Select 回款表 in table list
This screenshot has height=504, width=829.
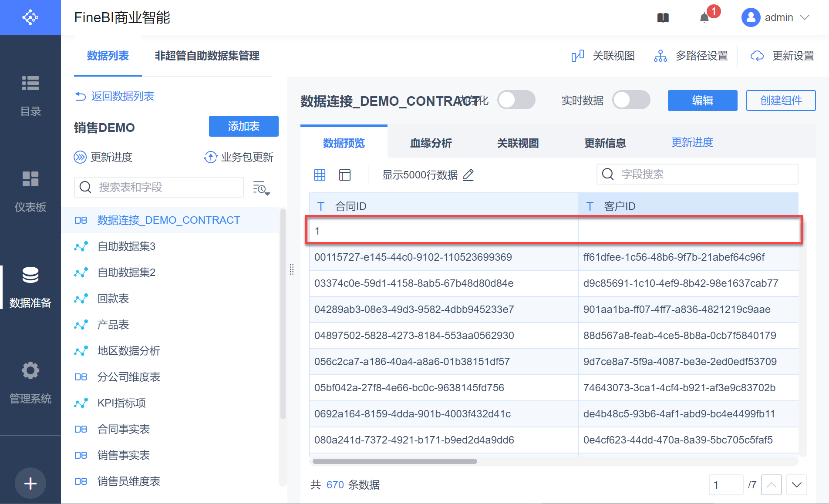coord(170,299)
